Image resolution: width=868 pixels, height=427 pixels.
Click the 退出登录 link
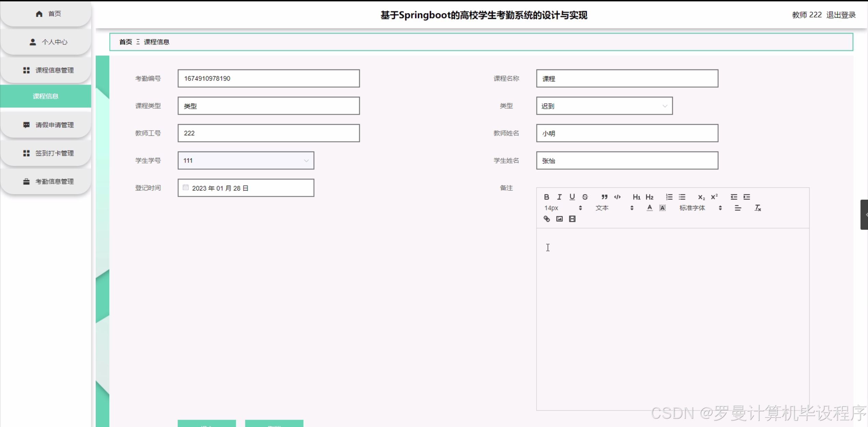tap(841, 15)
